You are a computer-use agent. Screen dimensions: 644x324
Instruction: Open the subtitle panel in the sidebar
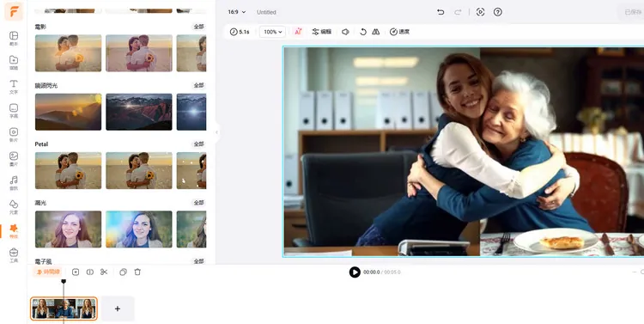14,111
